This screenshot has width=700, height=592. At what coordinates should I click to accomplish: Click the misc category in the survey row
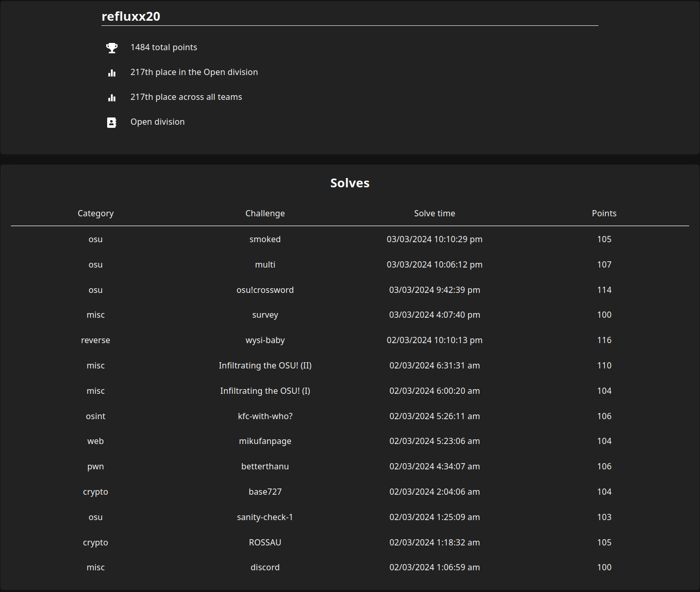point(96,315)
